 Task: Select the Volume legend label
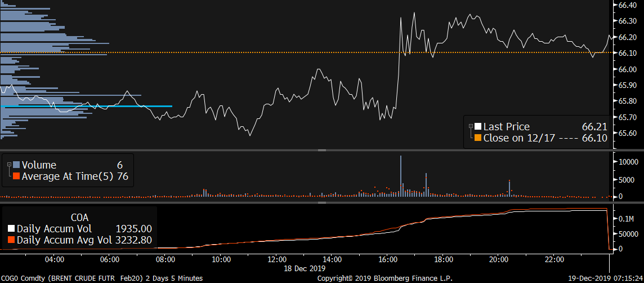pos(39,165)
